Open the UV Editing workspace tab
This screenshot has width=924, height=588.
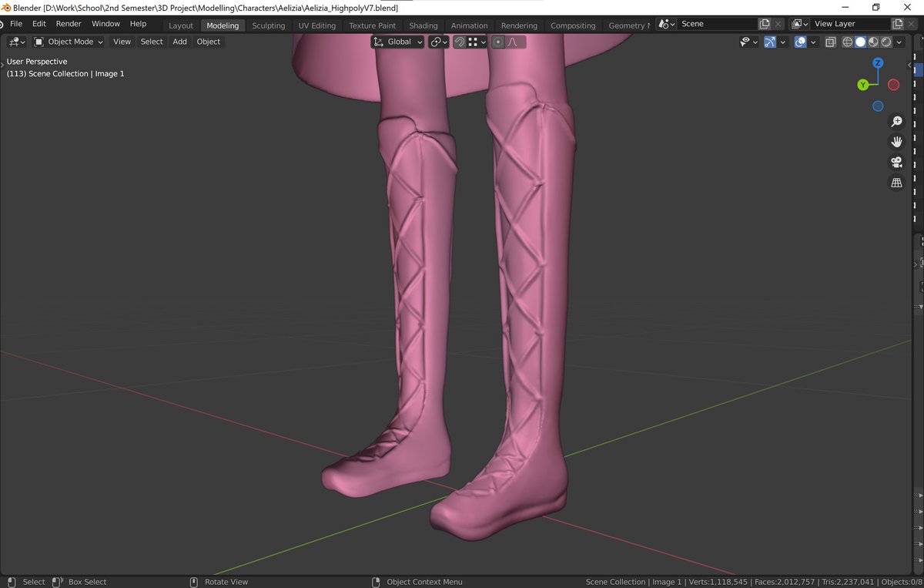(x=317, y=25)
